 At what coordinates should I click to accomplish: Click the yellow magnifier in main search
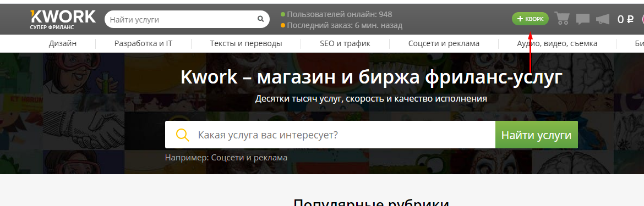coord(182,135)
